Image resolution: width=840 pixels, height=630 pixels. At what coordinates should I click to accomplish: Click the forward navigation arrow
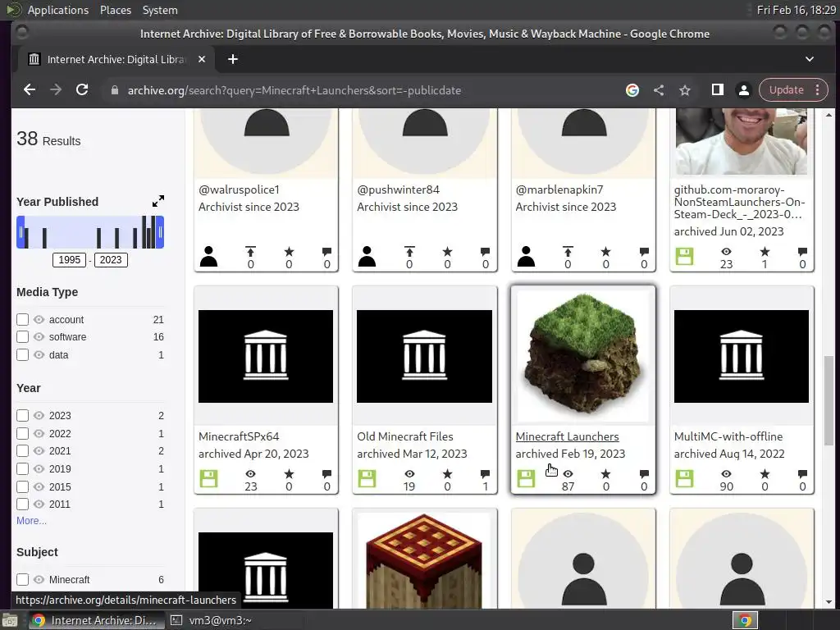[x=56, y=90]
